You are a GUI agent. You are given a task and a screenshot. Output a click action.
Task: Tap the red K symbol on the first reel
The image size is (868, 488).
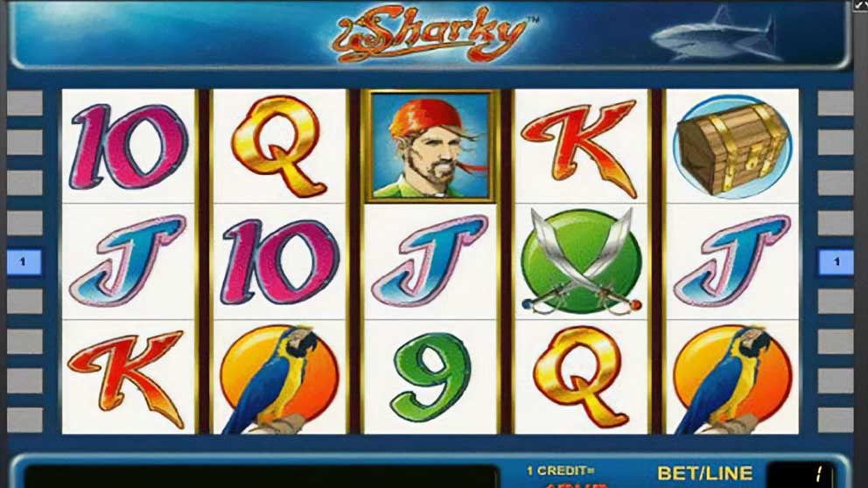click(126, 378)
